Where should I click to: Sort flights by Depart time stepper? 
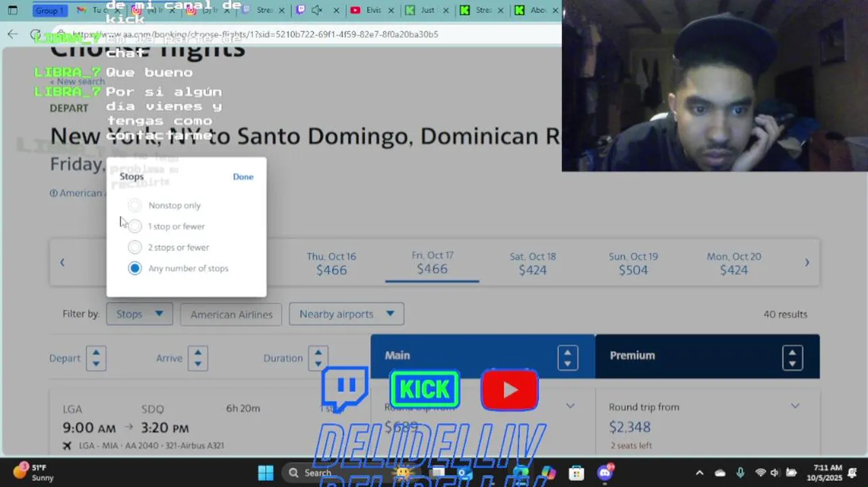pyautogui.click(x=95, y=358)
